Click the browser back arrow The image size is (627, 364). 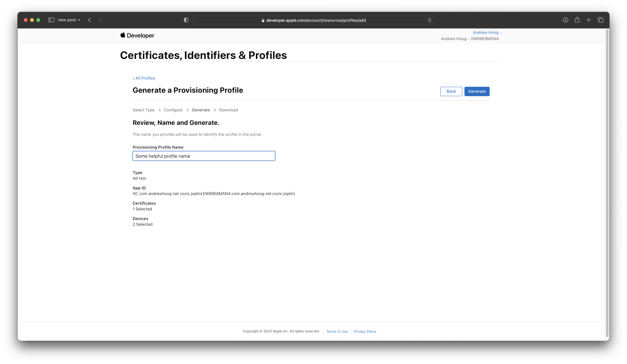tap(90, 20)
